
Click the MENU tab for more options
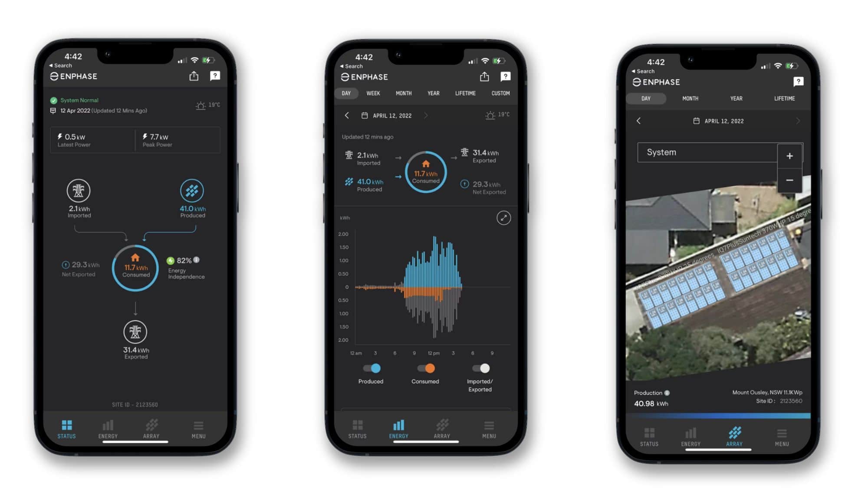click(x=198, y=429)
